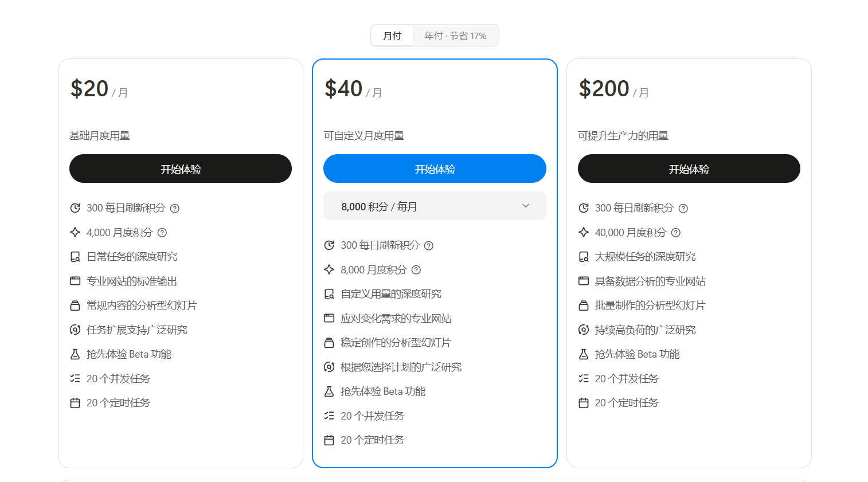The width and height of the screenshot is (868, 482).
Task: Click slides icon next to 稳定创作的分析型幻灯片
Action: pos(329,343)
